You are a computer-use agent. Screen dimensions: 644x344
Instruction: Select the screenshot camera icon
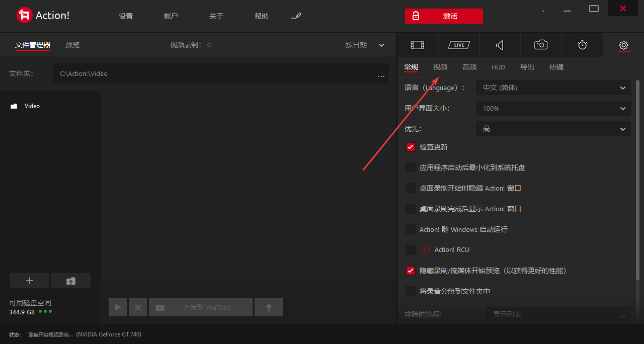pyautogui.click(x=541, y=45)
